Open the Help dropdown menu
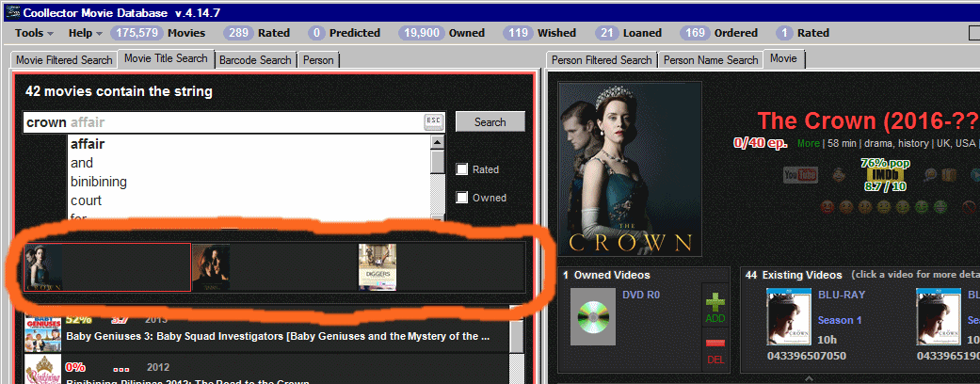Image resolution: width=980 pixels, height=384 pixels. tap(85, 33)
